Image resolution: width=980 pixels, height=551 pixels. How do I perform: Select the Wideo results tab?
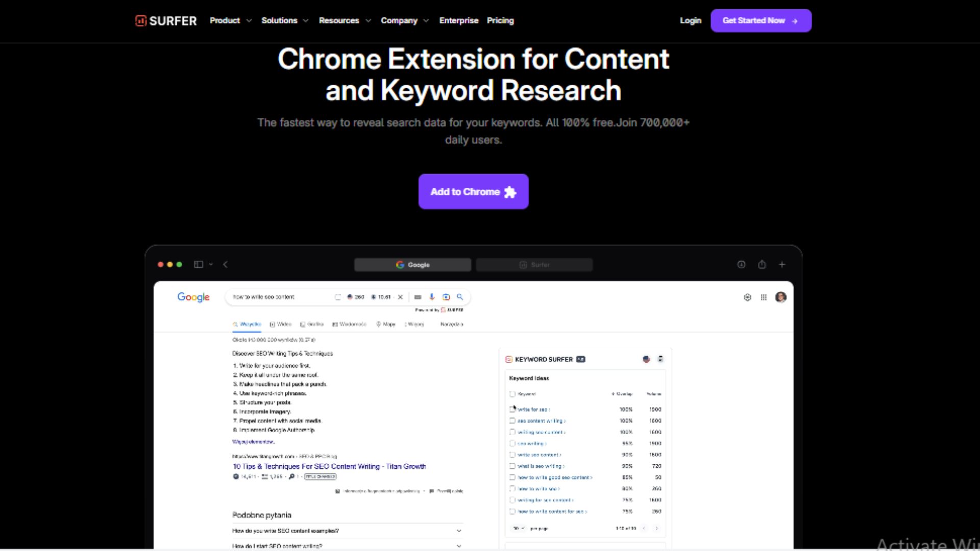click(x=281, y=324)
